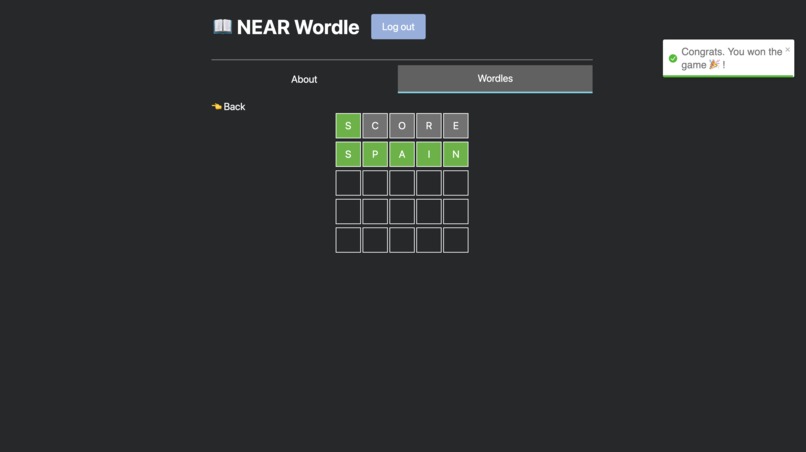806x452 pixels.
Task: Click the Log out button
Action: tap(398, 27)
